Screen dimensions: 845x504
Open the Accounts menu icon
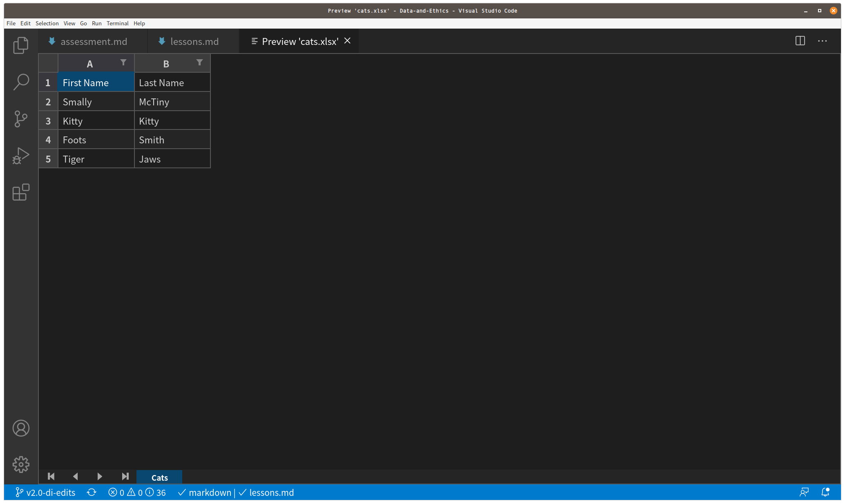pyautogui.click(x=21, y=428)
